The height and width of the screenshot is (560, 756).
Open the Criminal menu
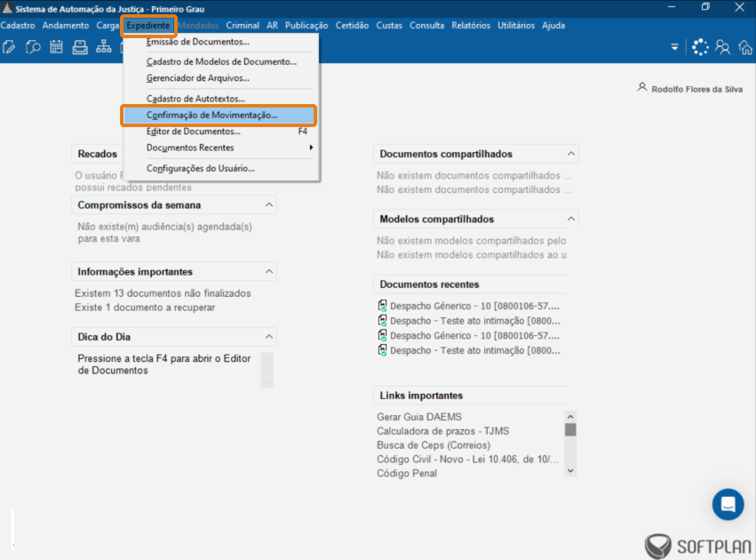[243, 26]
